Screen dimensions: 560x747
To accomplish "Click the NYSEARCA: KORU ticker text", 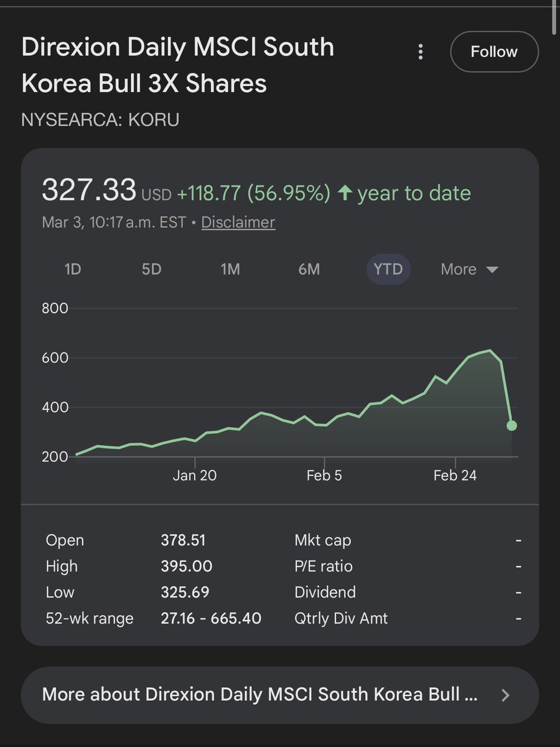I will (x=100, y=119).
